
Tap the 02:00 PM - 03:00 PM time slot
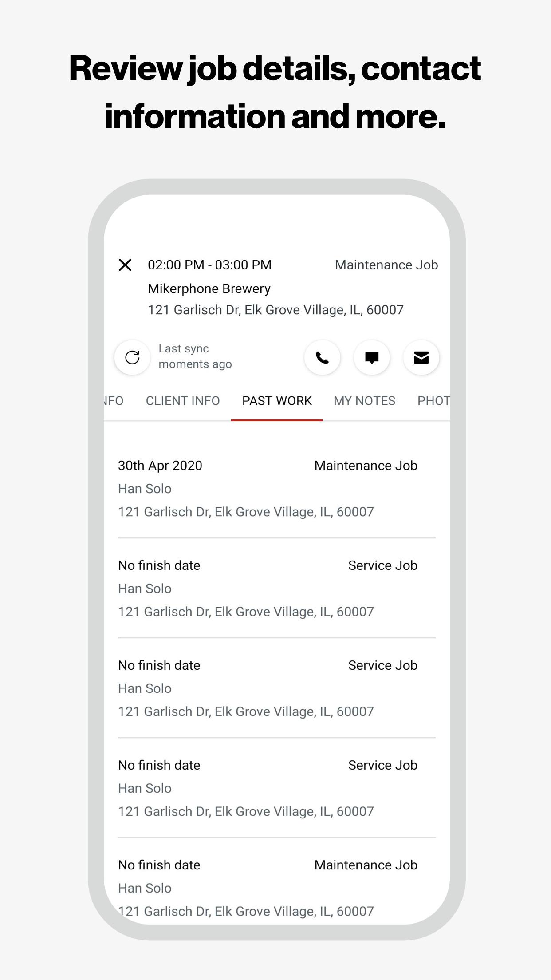(209, 265)
